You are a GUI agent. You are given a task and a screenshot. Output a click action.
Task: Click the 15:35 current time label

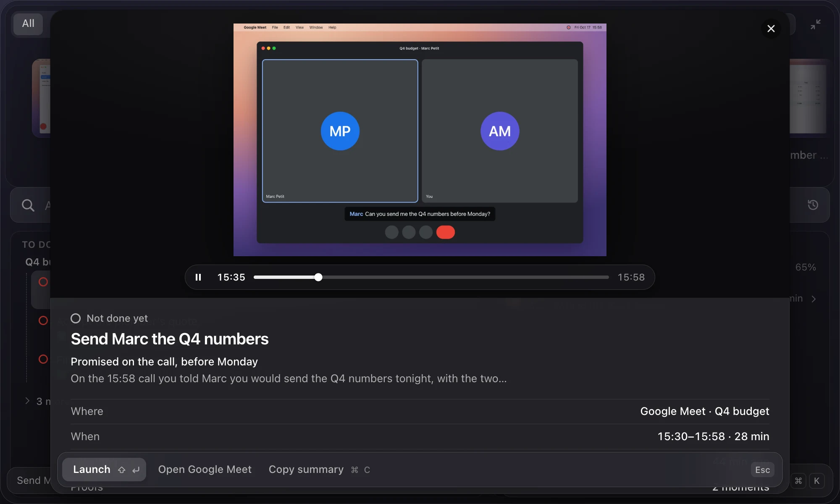click(231, 277)
